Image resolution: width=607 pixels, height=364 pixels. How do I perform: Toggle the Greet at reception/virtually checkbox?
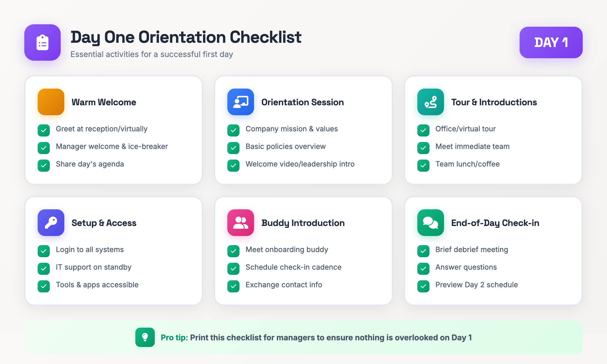[x=44, y=130]
